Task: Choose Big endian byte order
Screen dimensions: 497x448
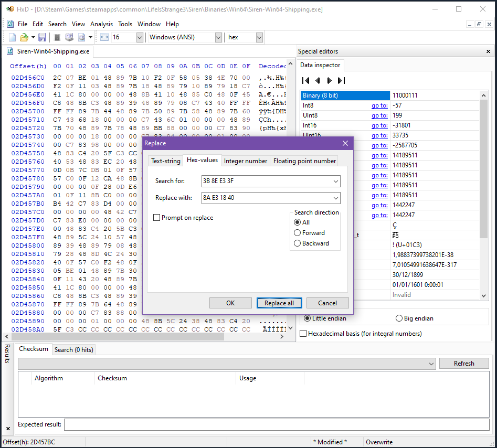Action: pos(399,318)
